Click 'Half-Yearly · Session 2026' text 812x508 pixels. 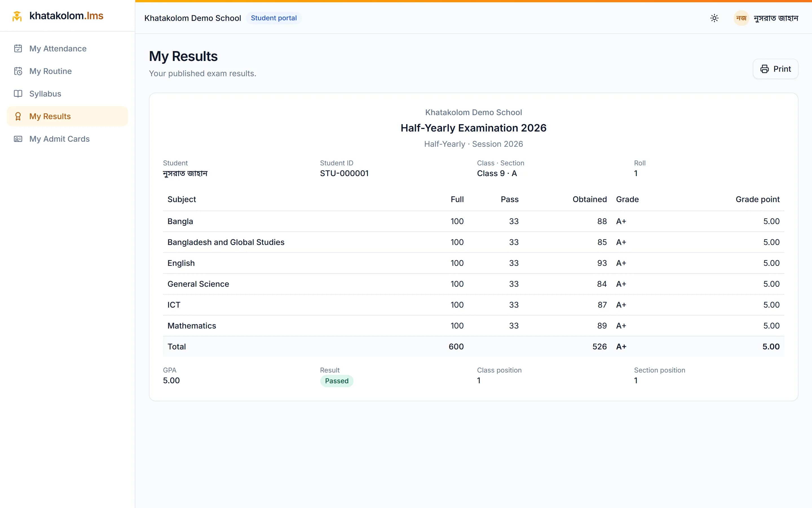coord(473,144)
